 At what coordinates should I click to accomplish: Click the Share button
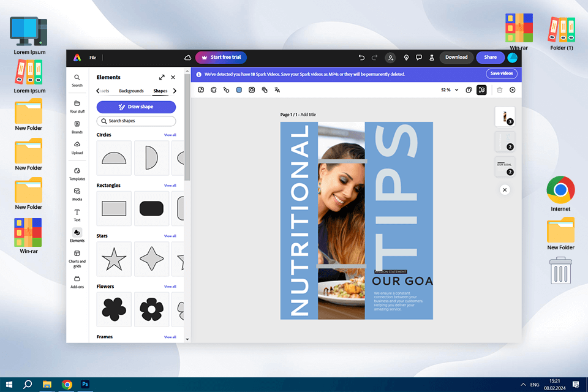tap(490, 58)
